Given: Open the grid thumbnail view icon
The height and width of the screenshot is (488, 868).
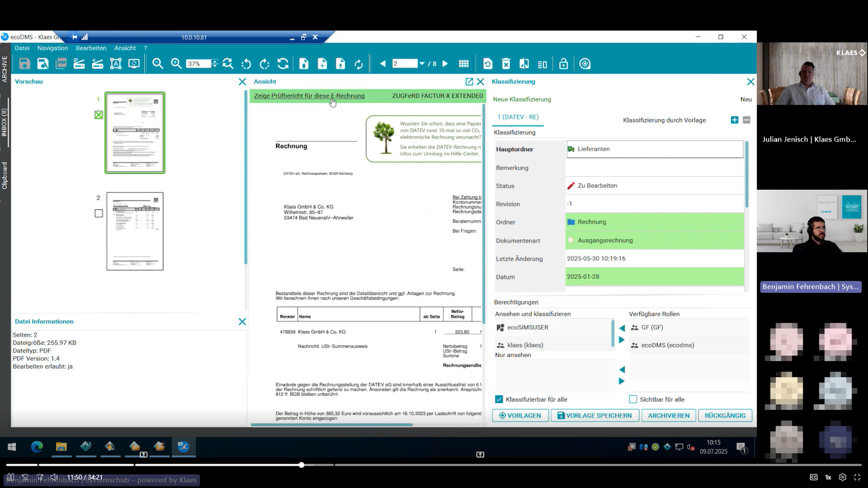Looking at the screenshot, I should coord(463,64).
